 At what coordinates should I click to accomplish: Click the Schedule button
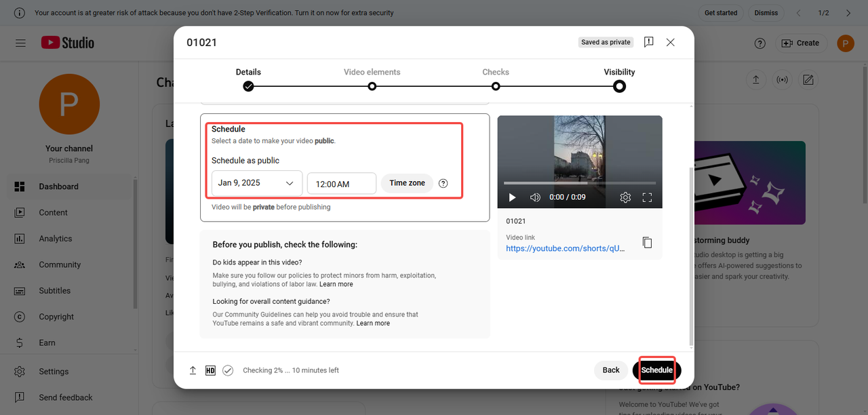click(657, 370)
